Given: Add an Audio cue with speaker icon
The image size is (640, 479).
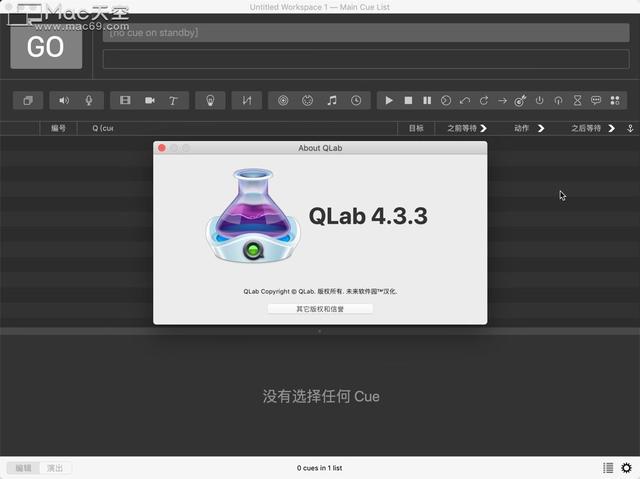Looking at the screenshot, I should [x=64, y=100].
